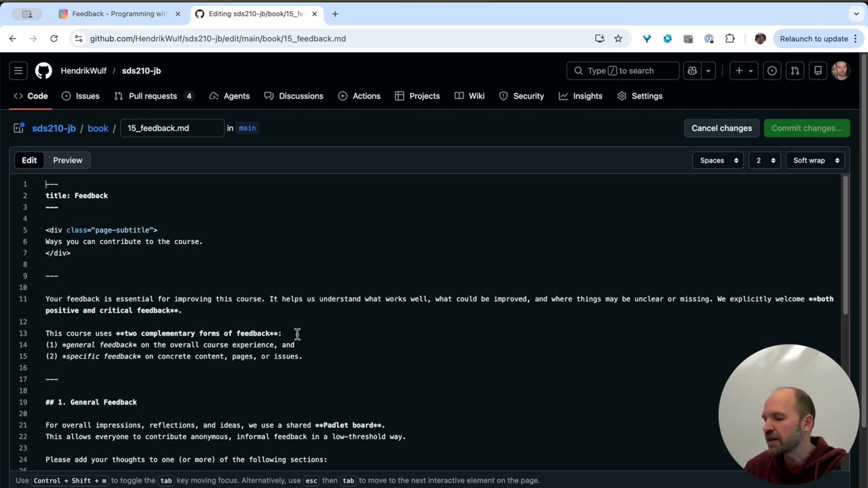Open the Soft wrap line mode dropdown
This screenshot has height=488, width=868.
(816, 161)
